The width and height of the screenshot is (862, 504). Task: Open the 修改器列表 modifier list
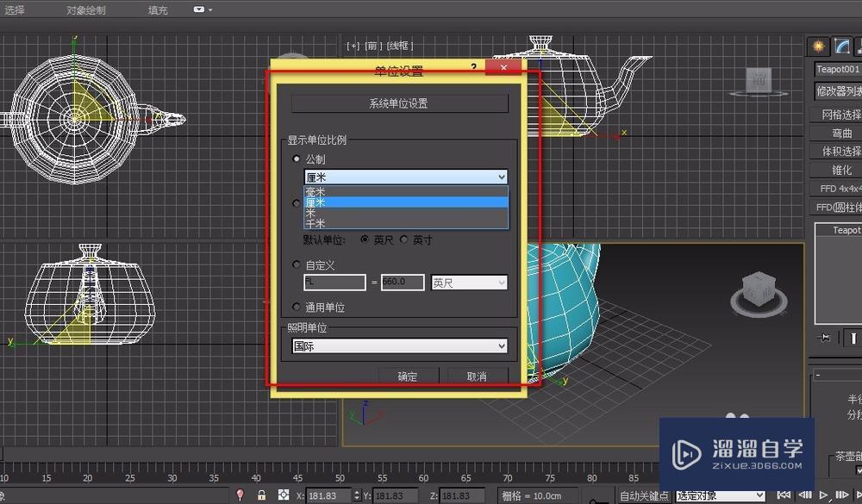click(x=838, y=91)
